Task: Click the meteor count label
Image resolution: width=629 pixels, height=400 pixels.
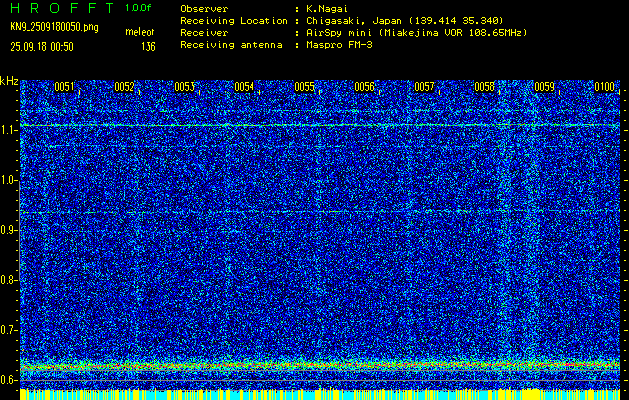Action: 140,32
